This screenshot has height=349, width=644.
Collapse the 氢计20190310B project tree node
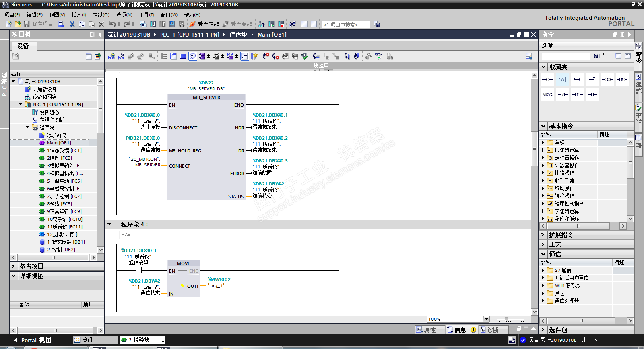point(13,82)
